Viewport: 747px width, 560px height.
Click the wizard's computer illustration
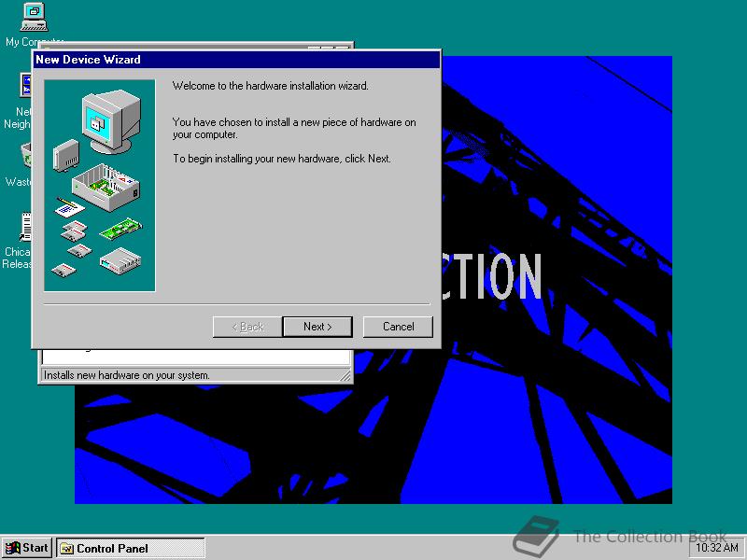coord(100,185)
